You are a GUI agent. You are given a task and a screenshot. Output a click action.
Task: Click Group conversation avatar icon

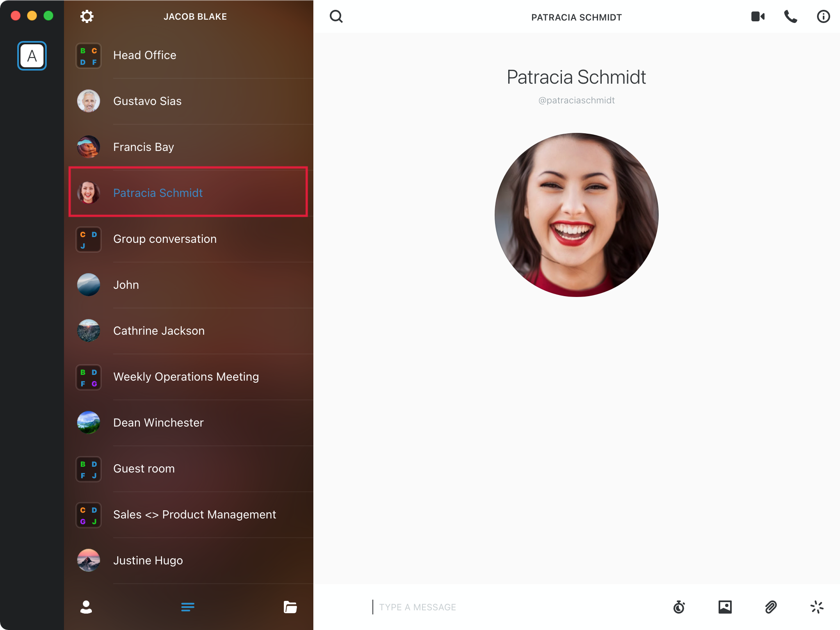pos(89,240)
